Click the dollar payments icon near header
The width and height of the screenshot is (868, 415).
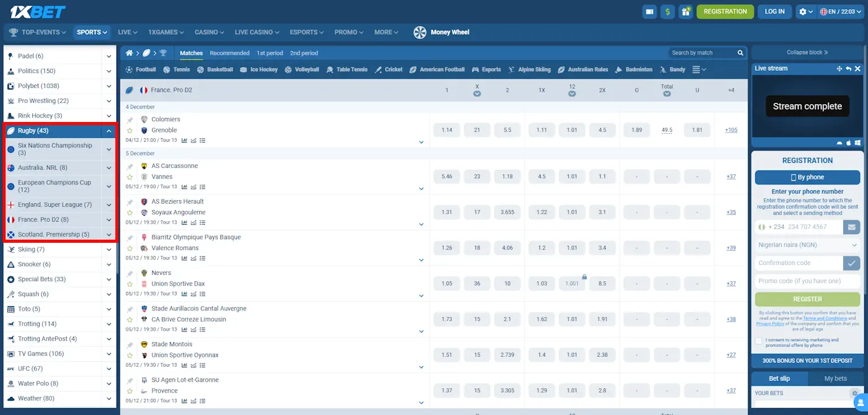[x=668, y=11]
